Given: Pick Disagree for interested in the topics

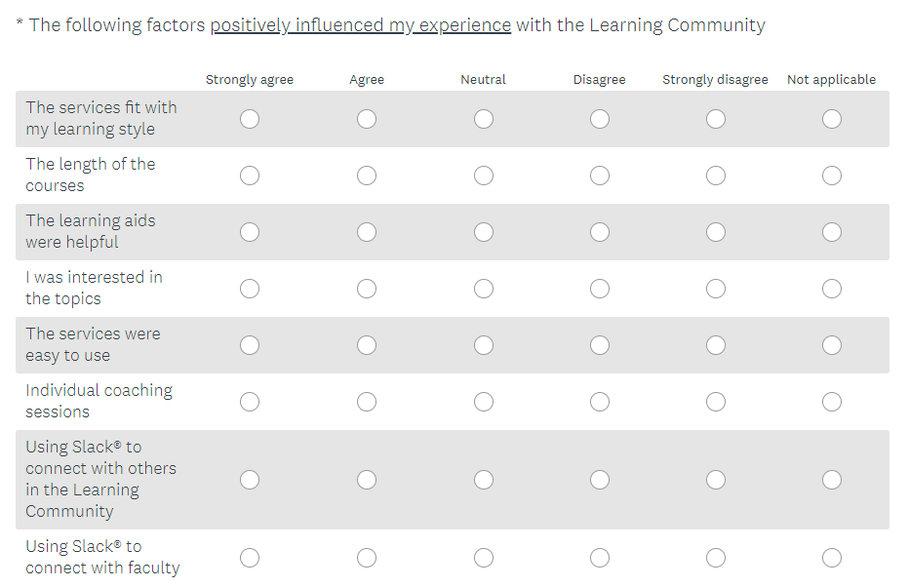Looking at the screenshot, I should tap(600, 289).
